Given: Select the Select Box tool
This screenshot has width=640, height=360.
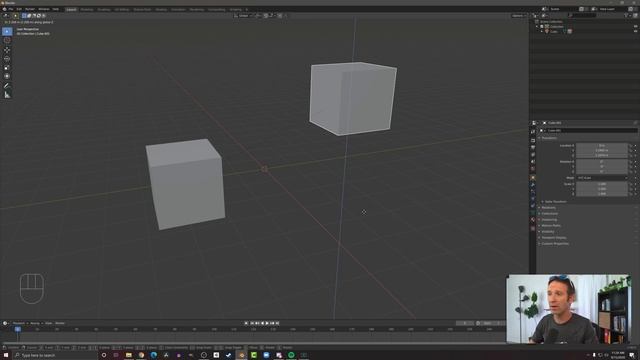Looking at the screenshot, I should point(7,31).
